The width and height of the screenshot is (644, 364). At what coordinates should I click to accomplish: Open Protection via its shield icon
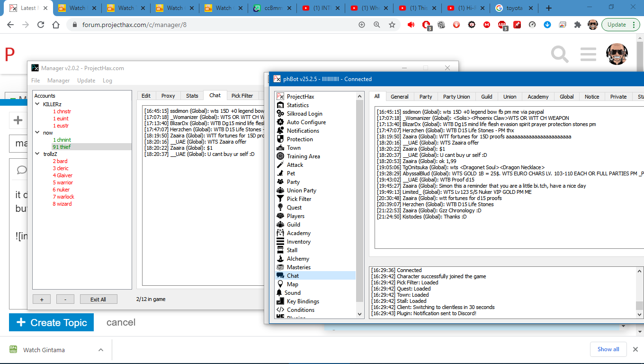coord(280,139)
